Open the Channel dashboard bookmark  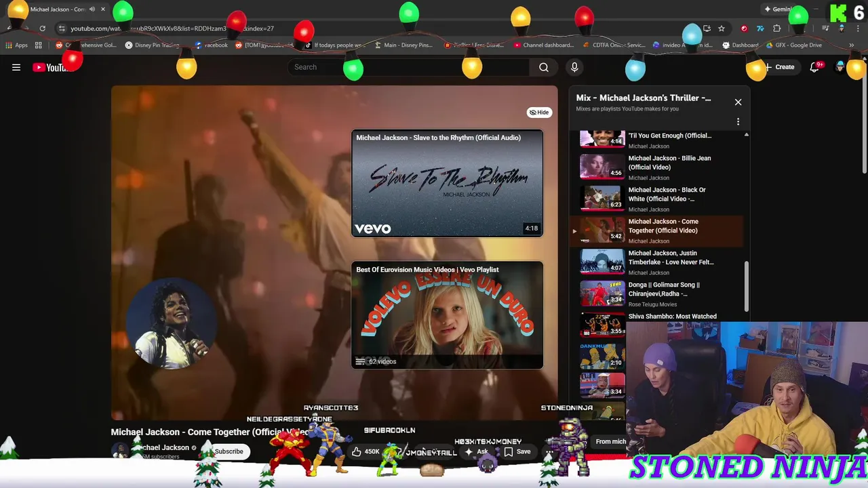pos(543,45)
